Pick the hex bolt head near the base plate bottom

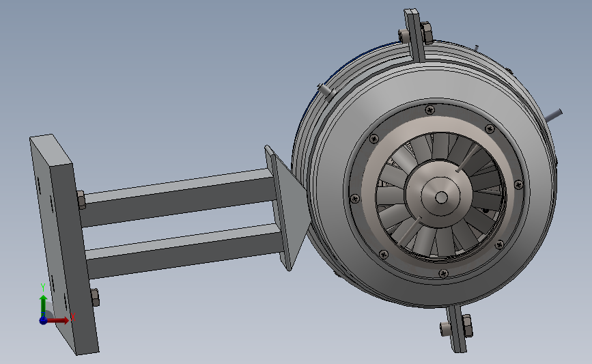(x=95, y=298)
